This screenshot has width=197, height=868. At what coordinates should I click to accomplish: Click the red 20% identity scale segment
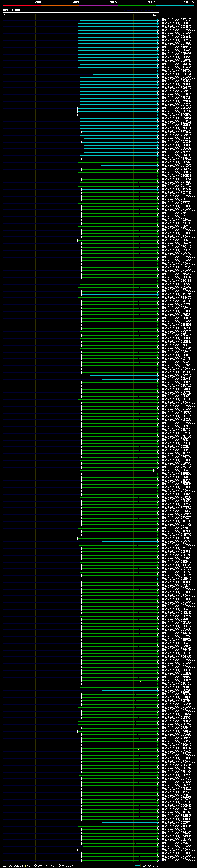(x=22, y=6)
